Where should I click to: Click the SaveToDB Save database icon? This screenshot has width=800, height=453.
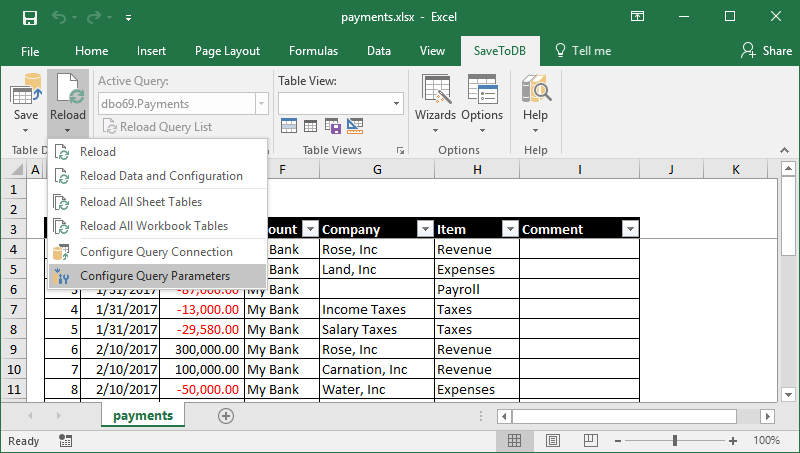(x=26, y=90)
